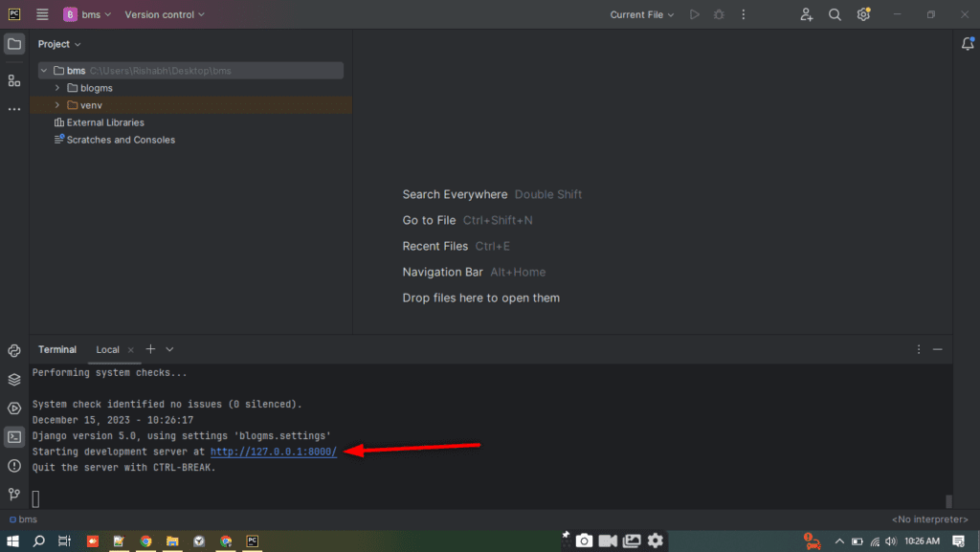
Task: Show hidden system tray icons
Action: click(x=839, y=541)
